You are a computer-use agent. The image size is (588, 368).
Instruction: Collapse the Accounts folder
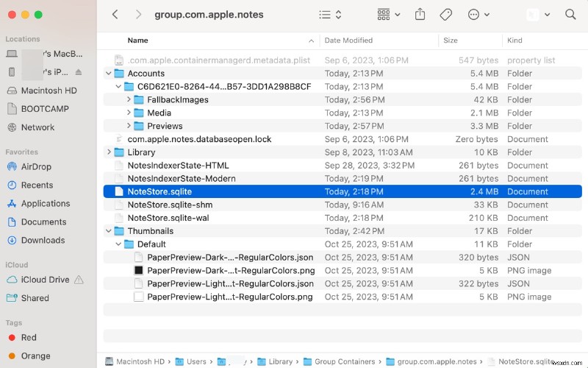(x=108, y=73)
